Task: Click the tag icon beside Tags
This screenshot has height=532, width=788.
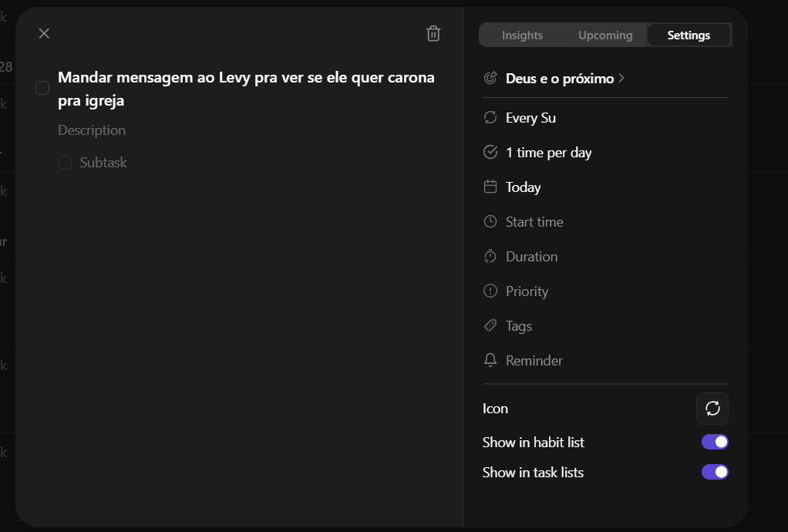Action: coord(490,325)
